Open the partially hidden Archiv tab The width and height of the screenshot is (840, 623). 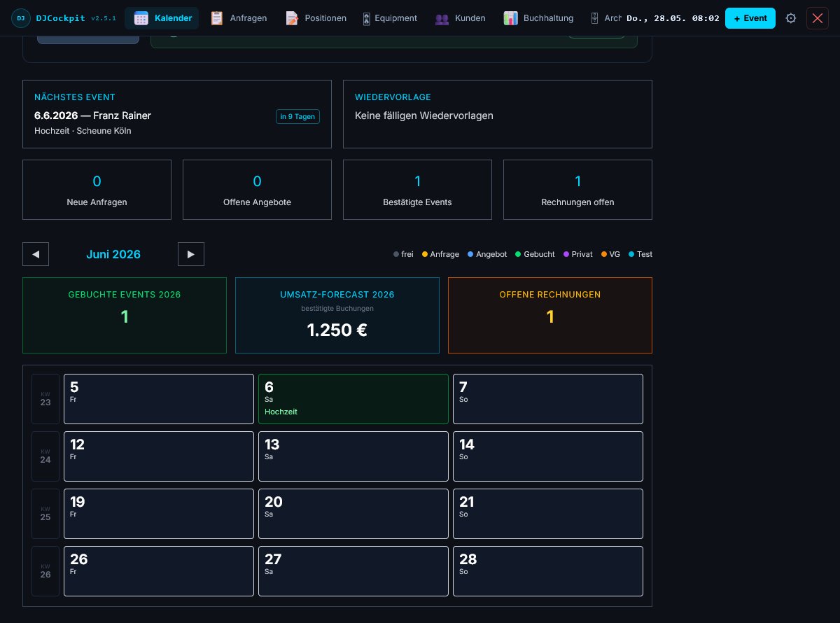click(604, 18)
